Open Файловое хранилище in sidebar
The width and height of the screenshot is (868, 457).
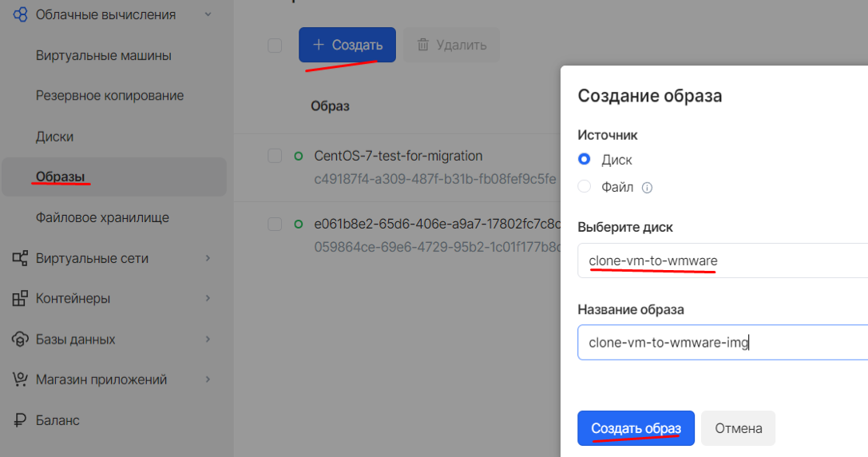102,217
